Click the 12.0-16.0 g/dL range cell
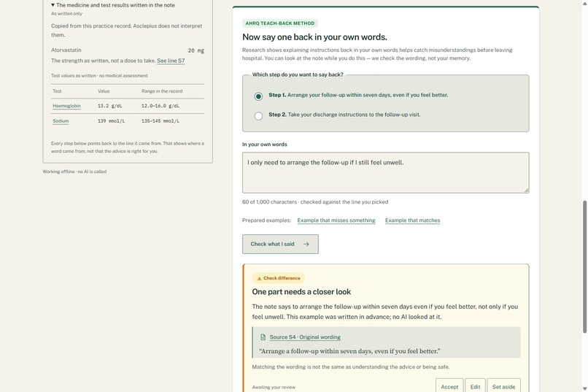Viewport: 588px width, 392px height. 160,106
